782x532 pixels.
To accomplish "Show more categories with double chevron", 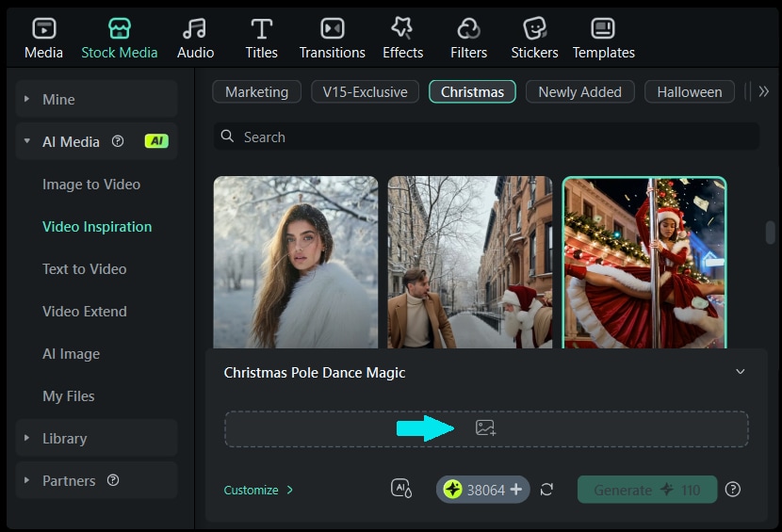I will [763, 91].
